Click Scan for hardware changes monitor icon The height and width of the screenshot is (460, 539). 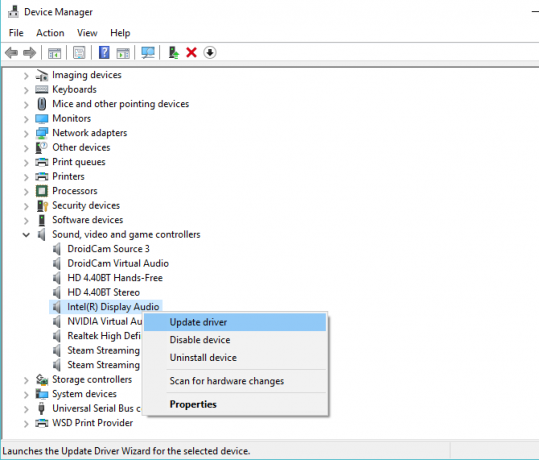(x=148, y=53)
